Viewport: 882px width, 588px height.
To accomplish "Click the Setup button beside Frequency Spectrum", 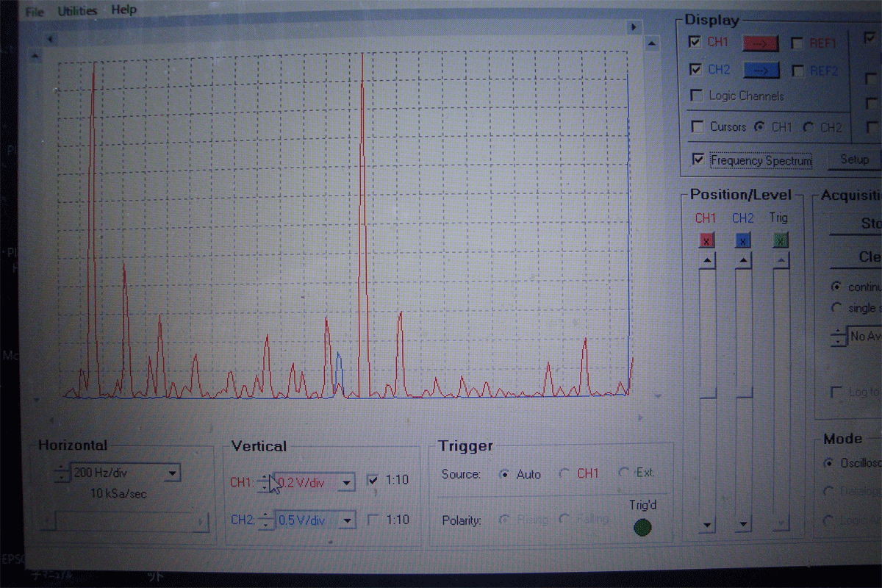I will [x=854, y=159].
